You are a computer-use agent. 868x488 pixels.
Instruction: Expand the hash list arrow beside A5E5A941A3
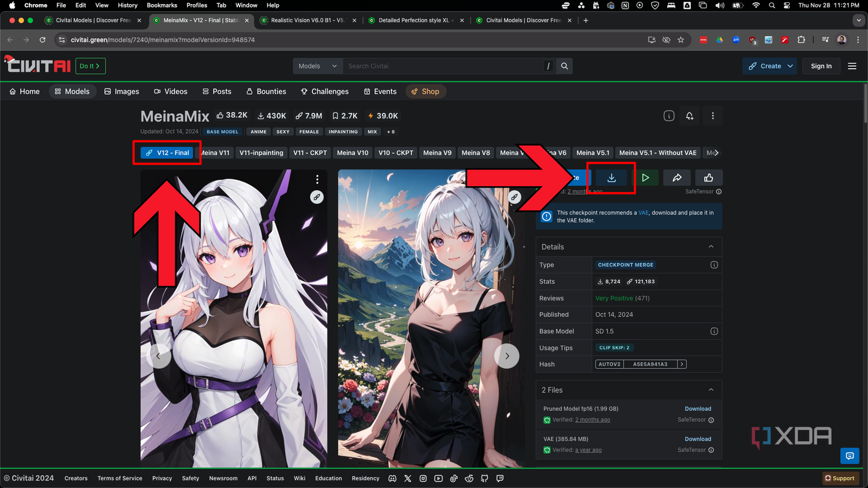tap(682, 364)
